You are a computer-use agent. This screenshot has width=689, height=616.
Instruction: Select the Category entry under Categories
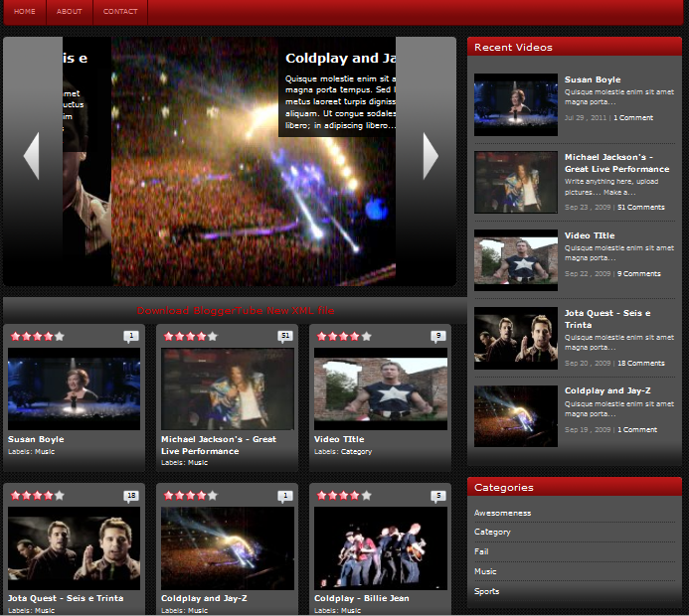[x=492, y=532]
